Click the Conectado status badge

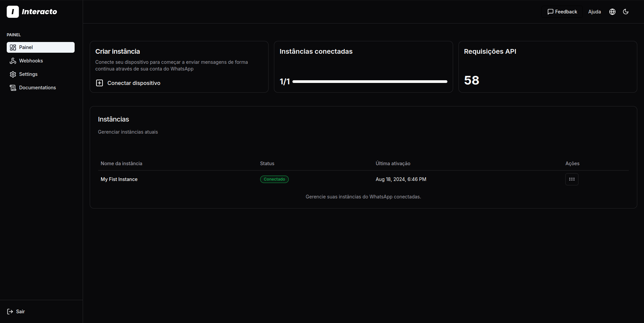click(x=274, y=179)
